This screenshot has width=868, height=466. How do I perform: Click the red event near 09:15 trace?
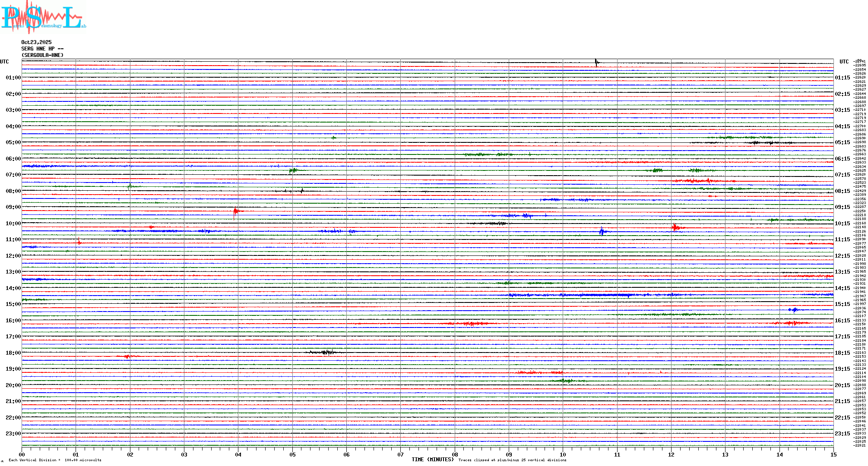point(236,211)
